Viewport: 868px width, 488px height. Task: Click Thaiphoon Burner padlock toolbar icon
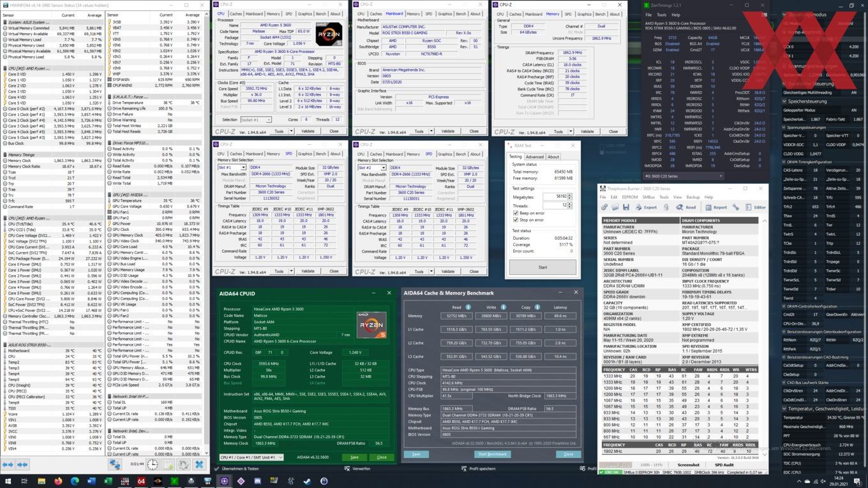(x=666, y=207)
